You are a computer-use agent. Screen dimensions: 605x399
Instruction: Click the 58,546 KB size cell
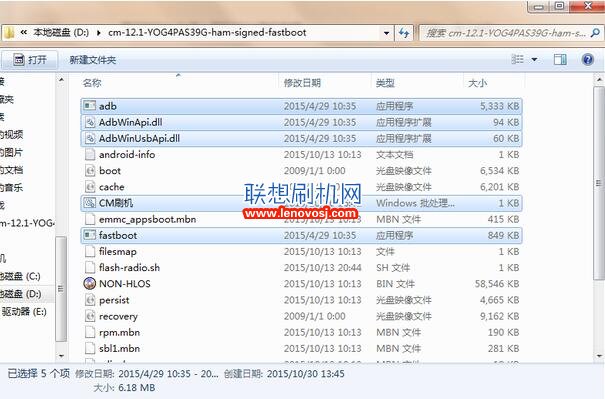[497, 284]
